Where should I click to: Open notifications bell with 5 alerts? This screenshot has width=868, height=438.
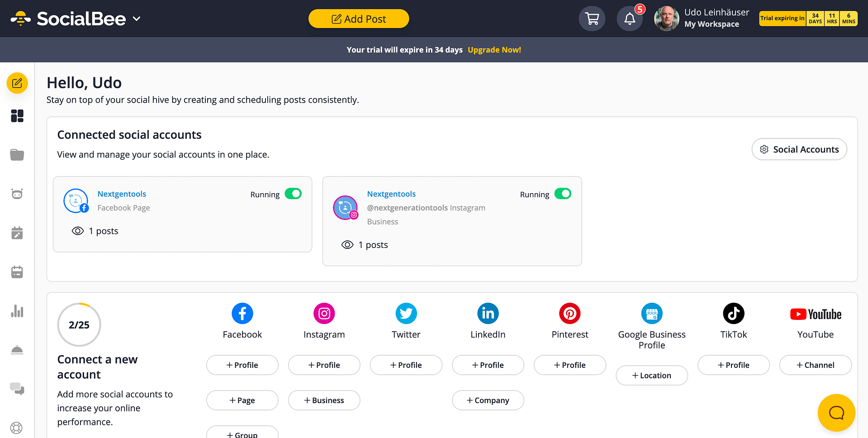630,19
